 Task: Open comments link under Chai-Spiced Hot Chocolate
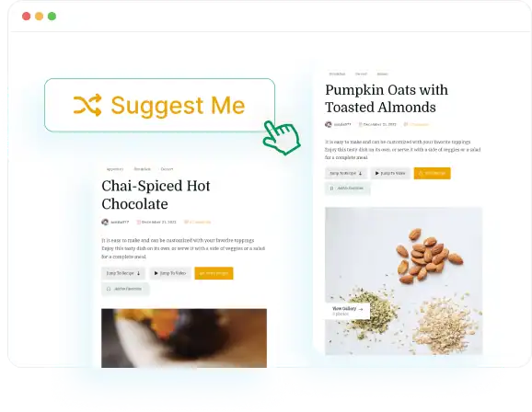[198, 223]
